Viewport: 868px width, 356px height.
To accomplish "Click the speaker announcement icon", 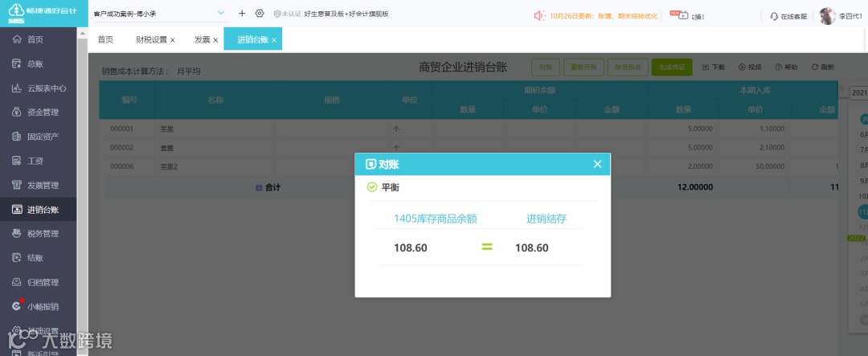I will coord(540,15).
